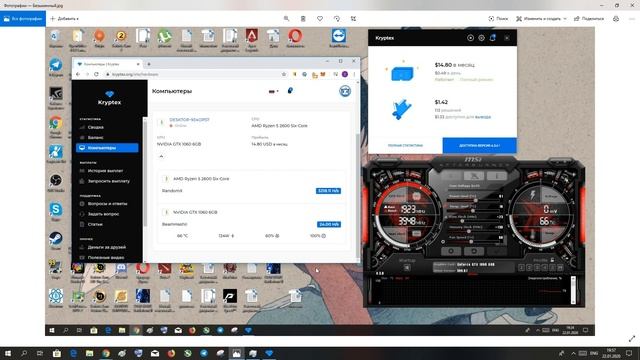Screen dimensions: 640x360
Task: Click the crop icon in Photos toolbar
Action: click(353, 19)
